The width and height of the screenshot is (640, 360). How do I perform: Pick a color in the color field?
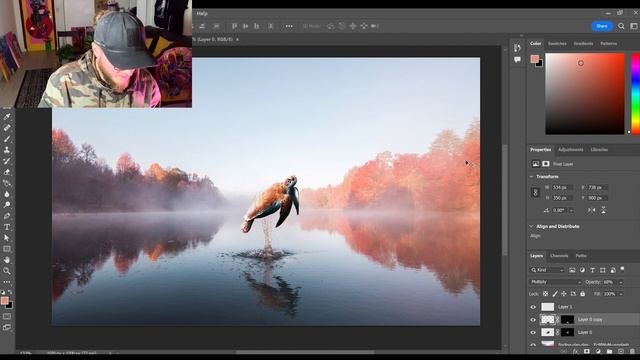[x=585, y=93]
